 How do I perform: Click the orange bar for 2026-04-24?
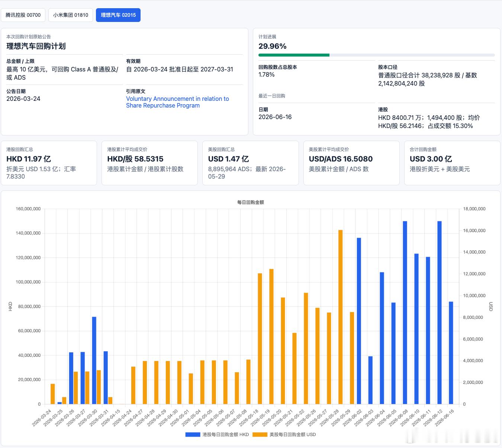(133, 385)
